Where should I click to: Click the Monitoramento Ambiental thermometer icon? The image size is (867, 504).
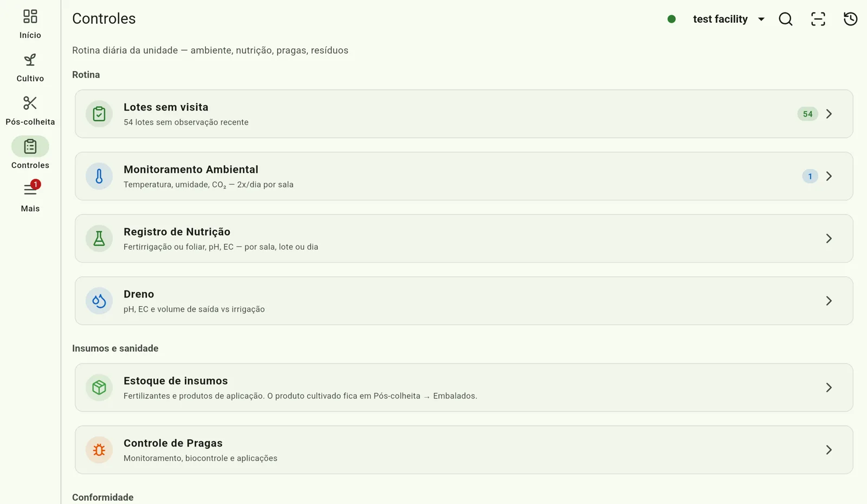pos(99,176)
